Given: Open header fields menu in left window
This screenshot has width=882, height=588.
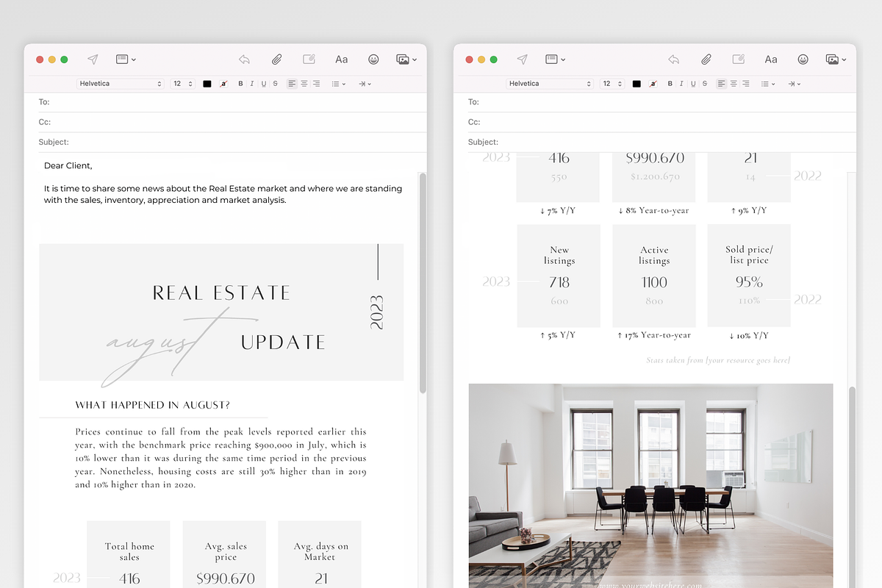Looking at the screenshot, I should (126, 60).
